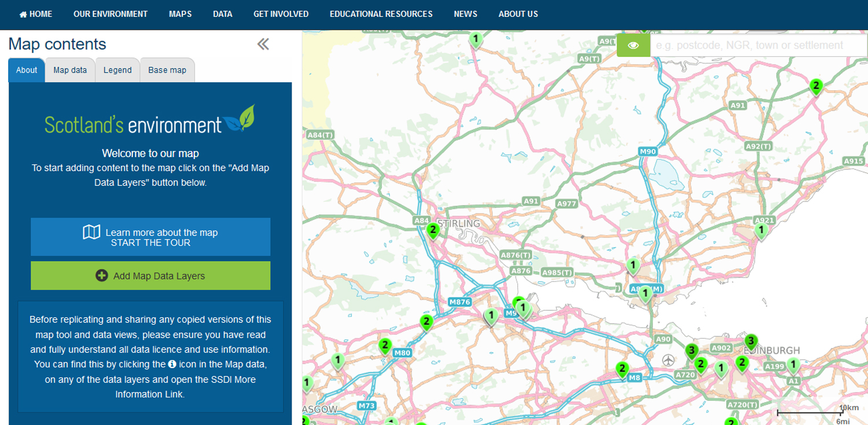This screenshot has height=425, width=868.
Task: Click the cluster marker above the M80 label
Action: pos(385,346)
